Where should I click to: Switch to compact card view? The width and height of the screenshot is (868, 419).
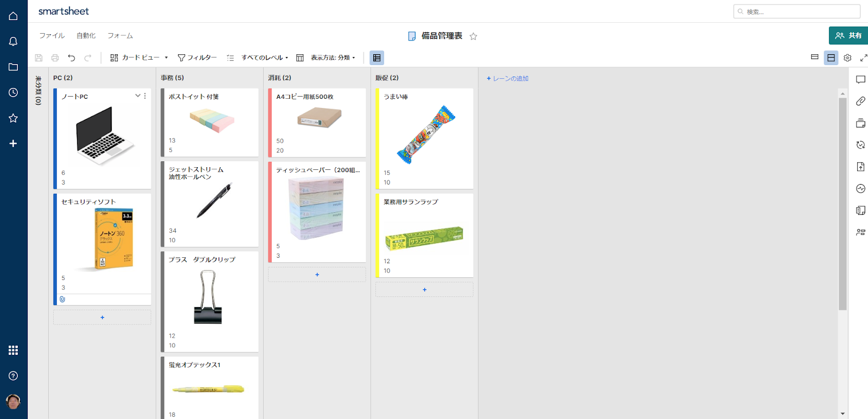814,57
